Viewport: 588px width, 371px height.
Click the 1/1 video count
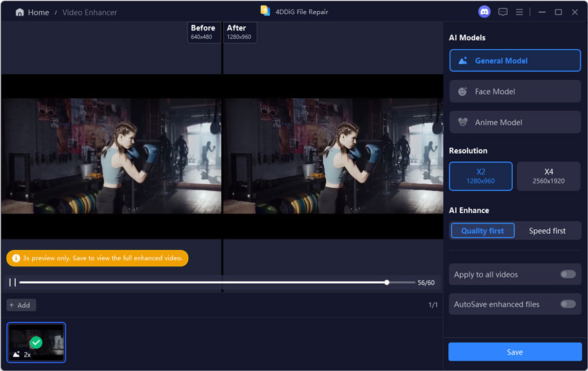(433, 305)
